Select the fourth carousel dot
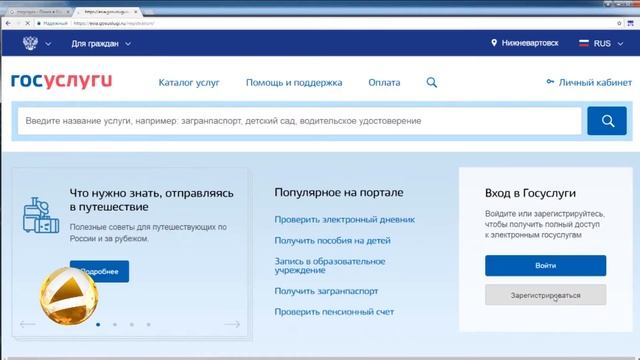The width and height of the screenshot is (640, 360). point(149,324)
